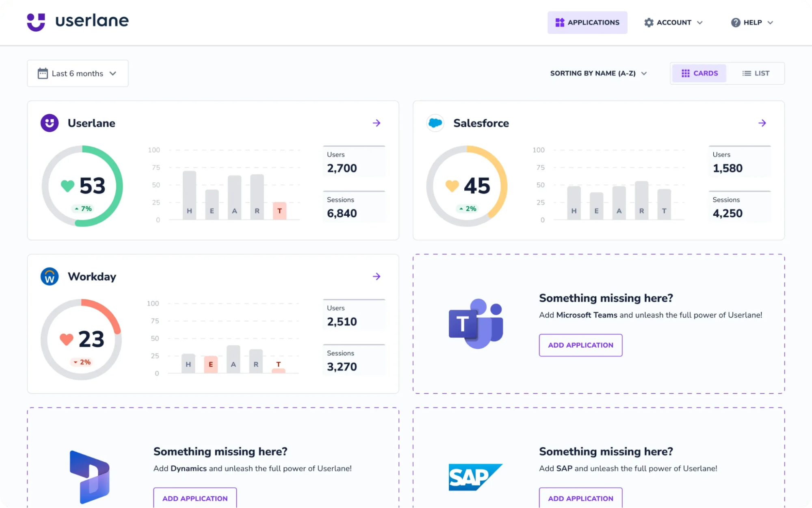Add Microsoft Teams application
812x508 pixels.
tap(580, 345)
